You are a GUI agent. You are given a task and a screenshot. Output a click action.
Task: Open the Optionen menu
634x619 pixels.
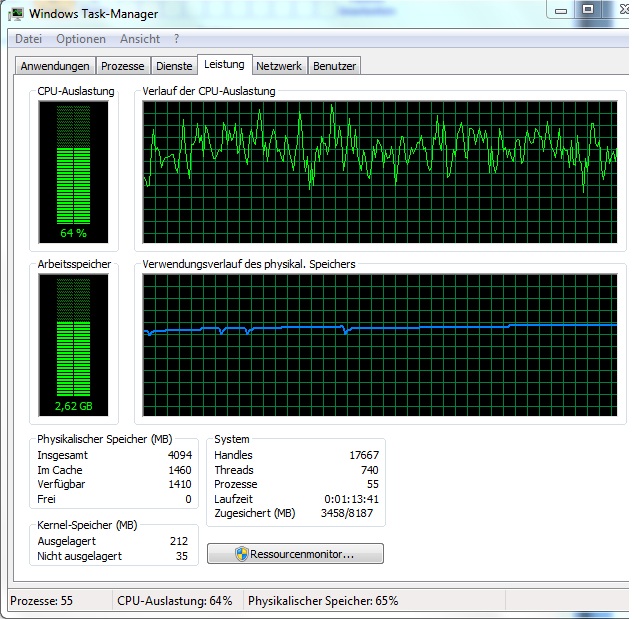[x=81, y=39]
